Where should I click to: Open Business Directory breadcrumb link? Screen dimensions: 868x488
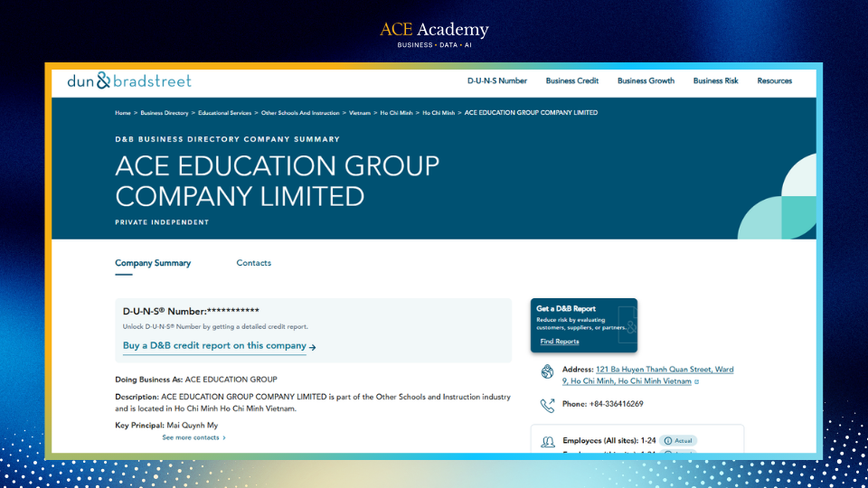[165, 113]
